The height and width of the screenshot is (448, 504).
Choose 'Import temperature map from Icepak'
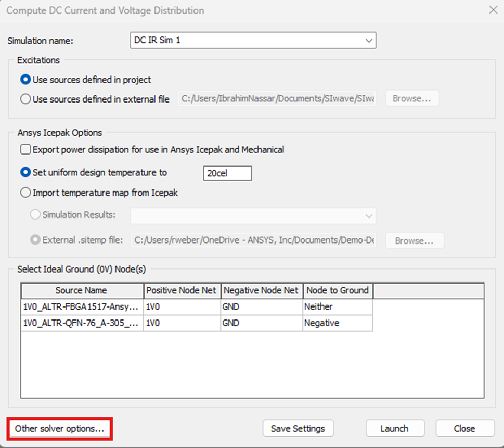coord(25,192)
